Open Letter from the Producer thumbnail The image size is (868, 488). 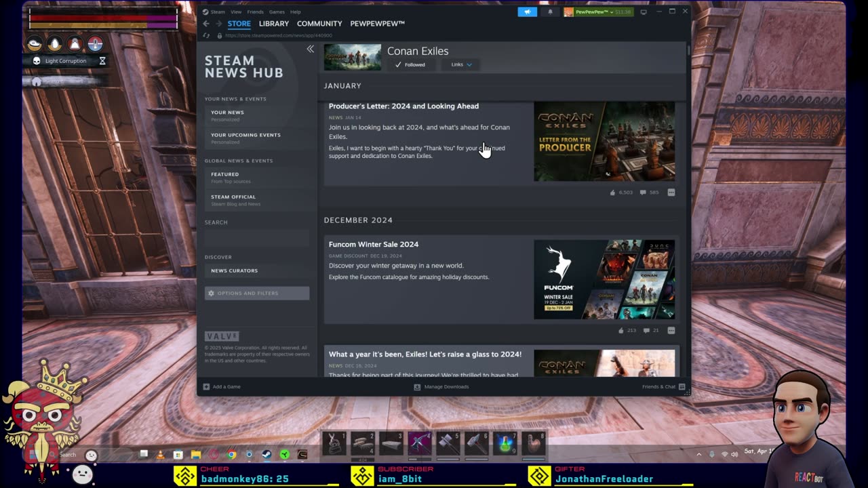(604, 142)
